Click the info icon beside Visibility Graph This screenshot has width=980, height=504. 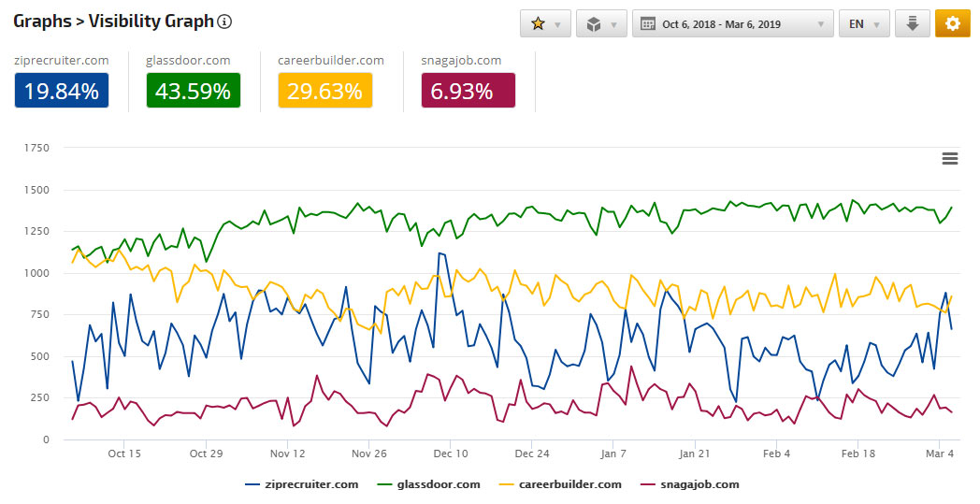224,22
